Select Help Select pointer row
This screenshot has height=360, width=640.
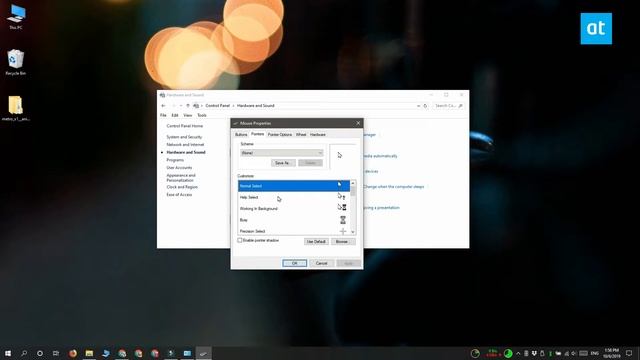(x=293, y=197)
